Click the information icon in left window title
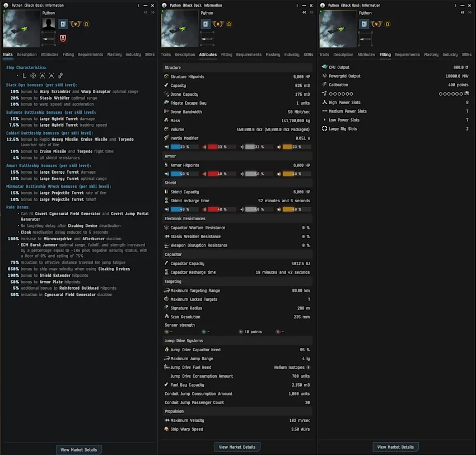The height and width of the screenshot is (455, 476). click(x=6, y=5)
